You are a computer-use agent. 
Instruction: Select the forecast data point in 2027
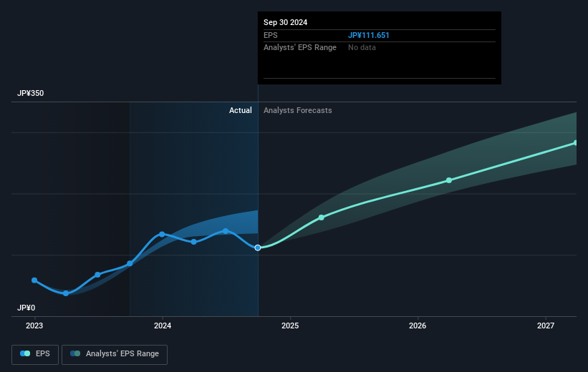point(576,143)
